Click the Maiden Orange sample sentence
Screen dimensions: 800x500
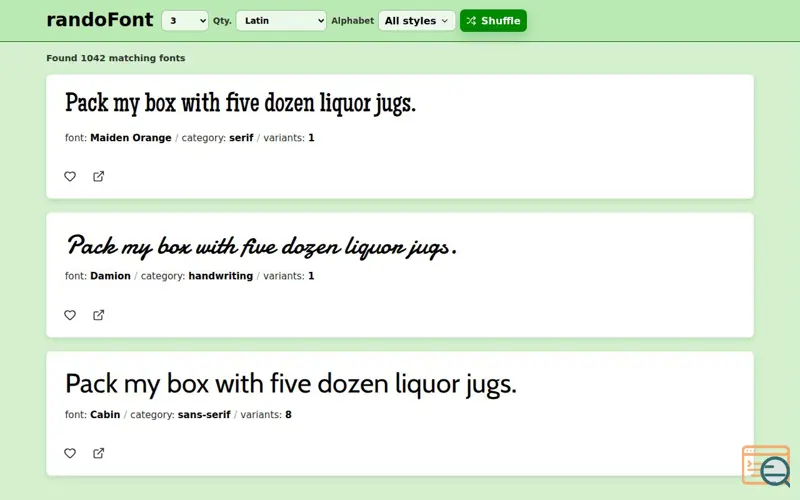240,104
